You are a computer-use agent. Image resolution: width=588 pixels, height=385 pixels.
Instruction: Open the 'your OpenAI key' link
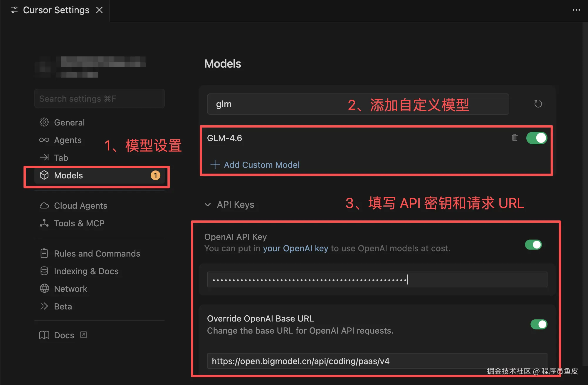(x=295, y=248)
